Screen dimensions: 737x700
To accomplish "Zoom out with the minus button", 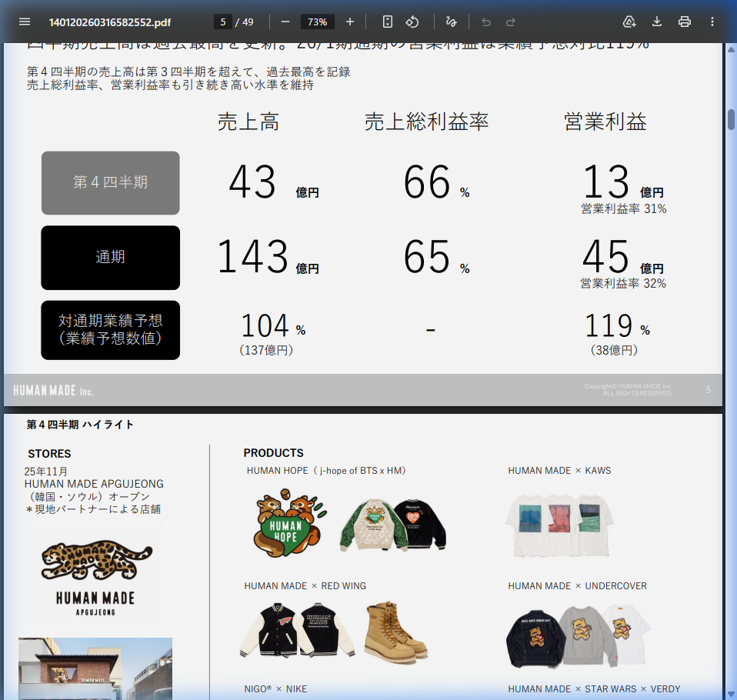I will point(285,22).
